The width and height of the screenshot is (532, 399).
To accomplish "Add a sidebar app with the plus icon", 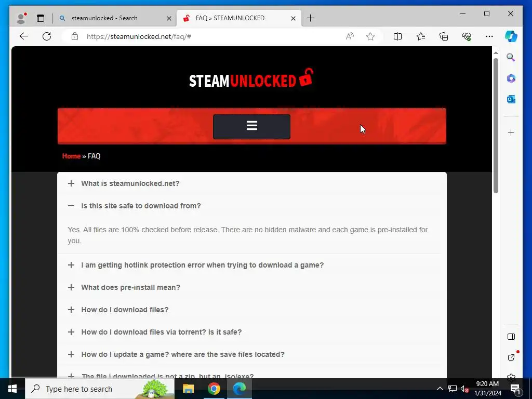I will click(x=511, y=132).
